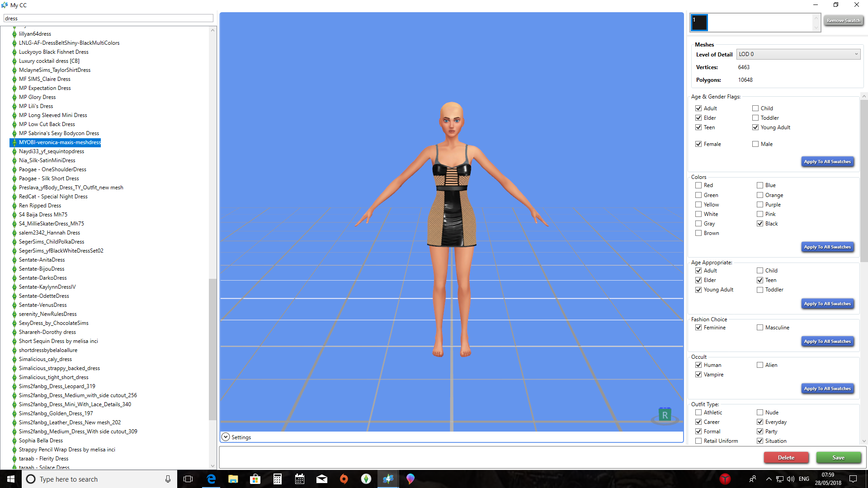
Task: Enable the Child age flag checkbox
Action: pyautogui.click(x=755, y=108)
